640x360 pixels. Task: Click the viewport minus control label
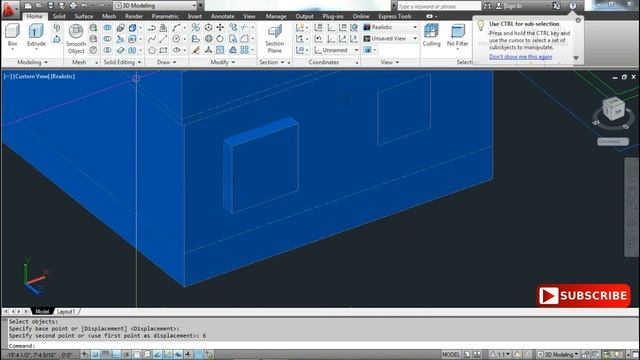click(8, 76)
